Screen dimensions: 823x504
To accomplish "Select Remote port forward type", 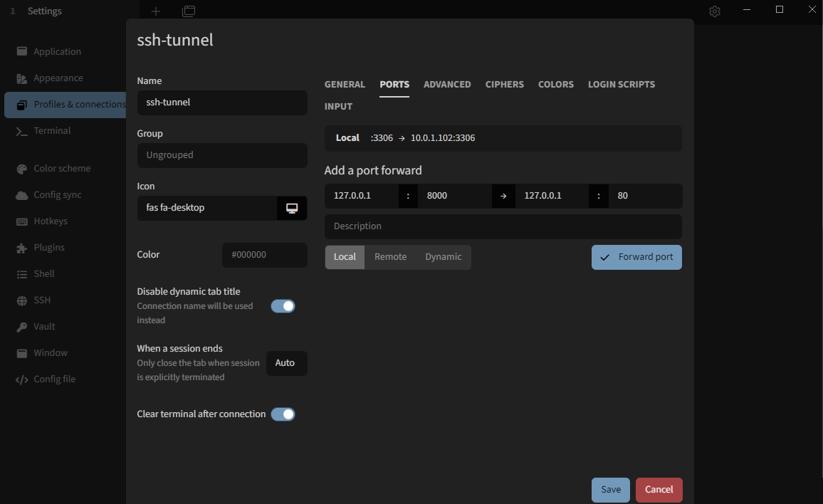I will [390, 257].
